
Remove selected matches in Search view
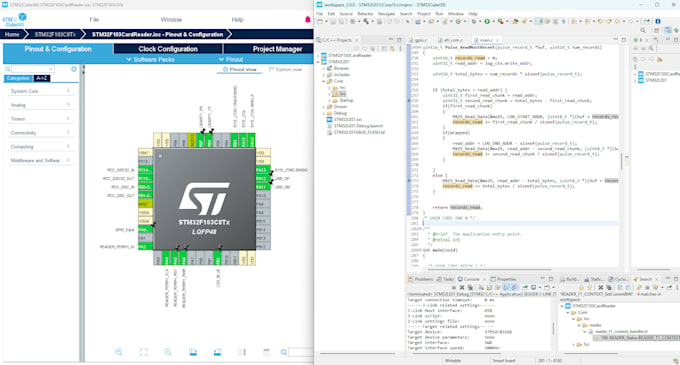[x=601, y=287]
